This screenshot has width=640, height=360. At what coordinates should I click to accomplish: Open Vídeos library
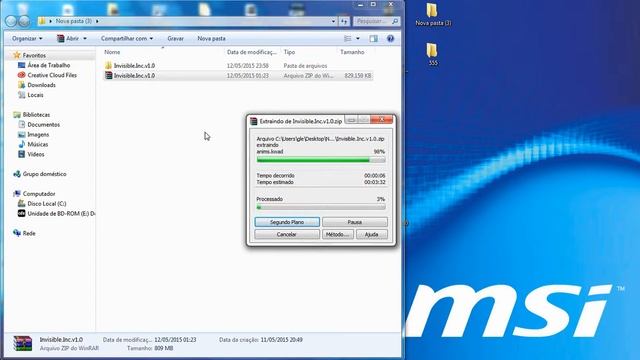click(x=36, y=154)
